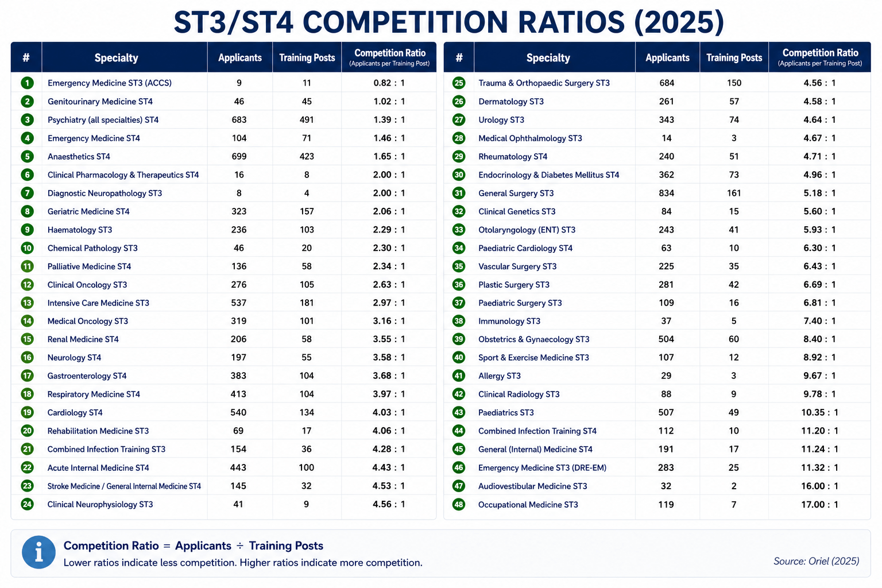
Task: Click the rank badge numbered 24
Action: [27, 505]
